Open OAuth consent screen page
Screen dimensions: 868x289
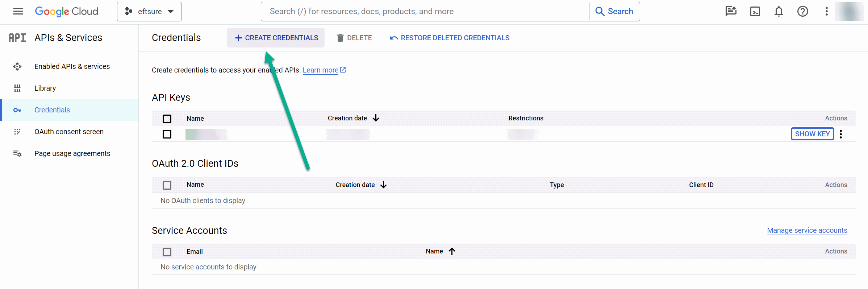point(69,132)
